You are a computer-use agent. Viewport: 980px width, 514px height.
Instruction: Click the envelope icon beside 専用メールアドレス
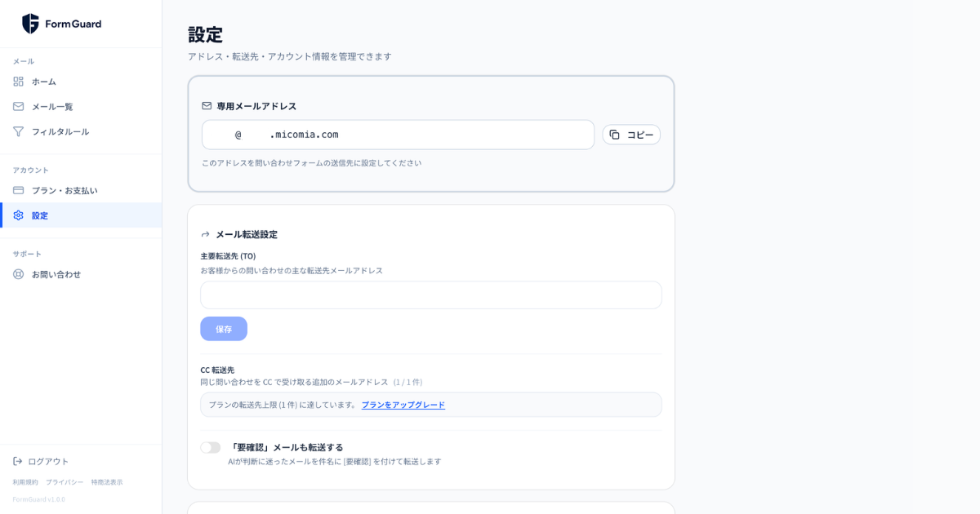(x=207, y=106)
